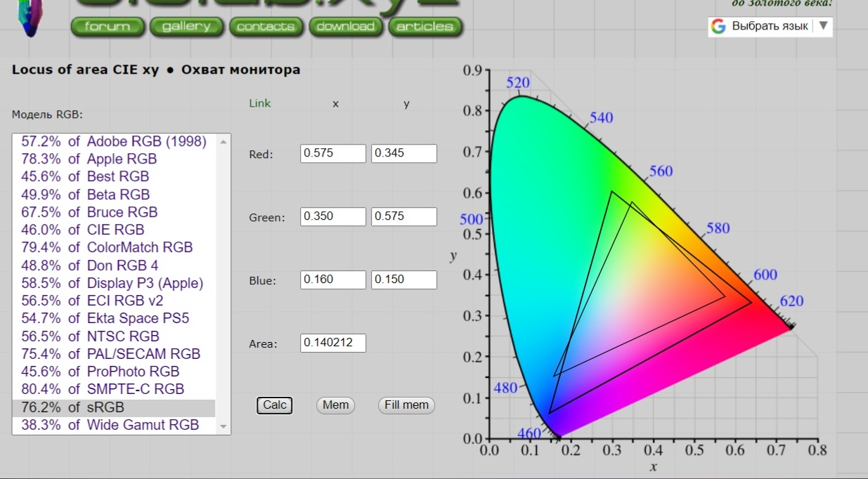This screenshot has width=868, height=479.
Task: Select Wide Gamut RGB in the model list
Action: [114, 425]
